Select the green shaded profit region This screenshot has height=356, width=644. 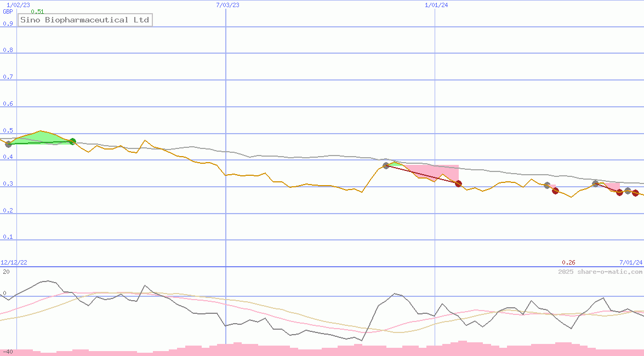39,137
